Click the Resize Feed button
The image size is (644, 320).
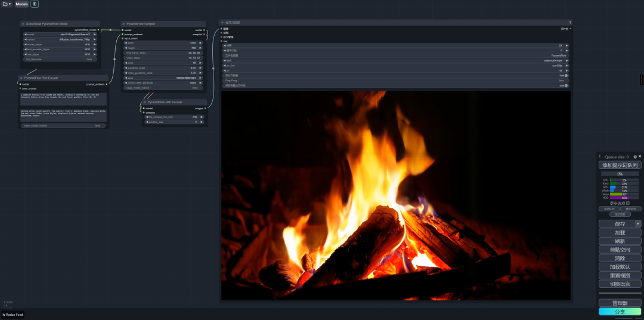pyautogui.click(x=13, y=315)
